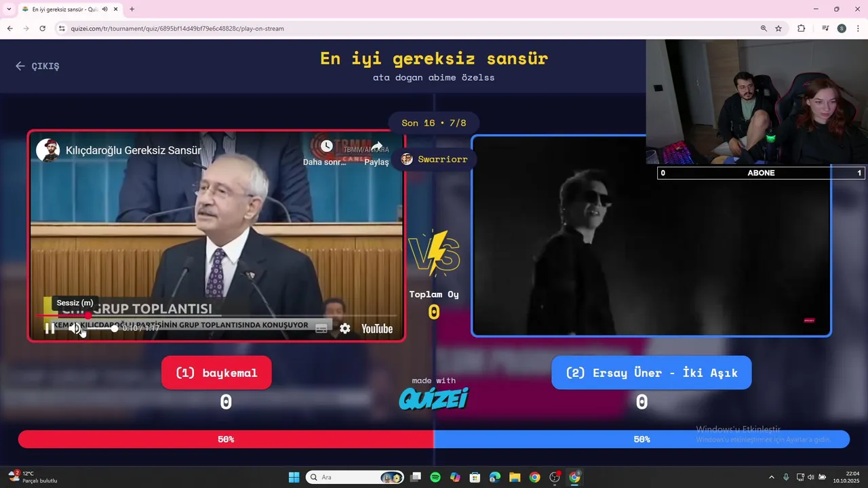Open the weather widget 12°C
The height and width of the screenshot is (488, 868).
pos(33,477)
